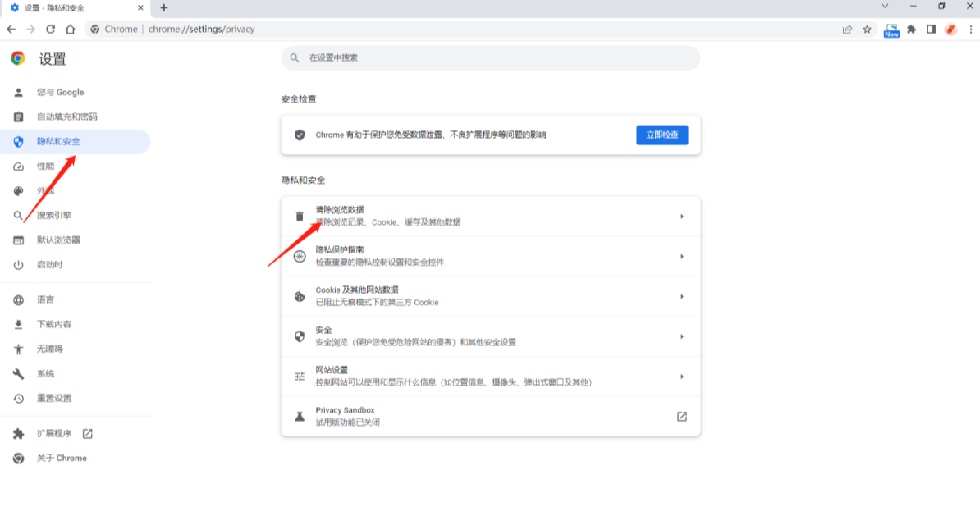The height and width of the screenshot is (525, 980).
Task: Click the shield icon in 安全检查 card
Action: (300, 135)
